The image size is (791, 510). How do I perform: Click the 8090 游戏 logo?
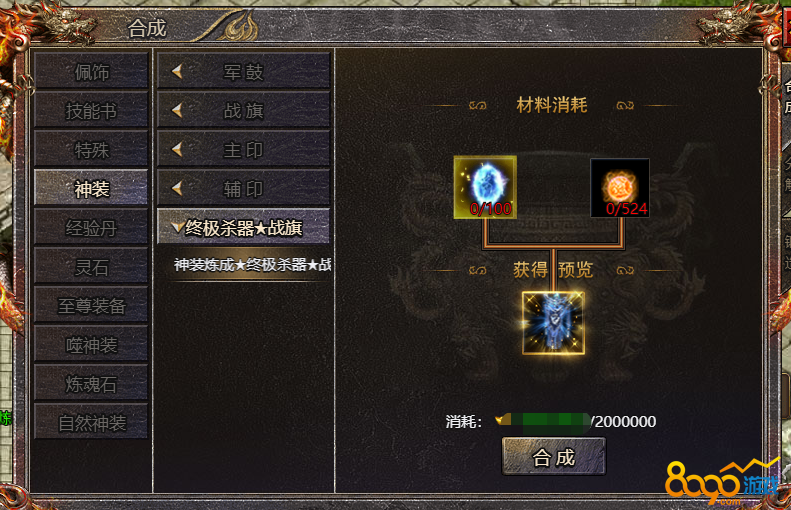click(722, 482)
